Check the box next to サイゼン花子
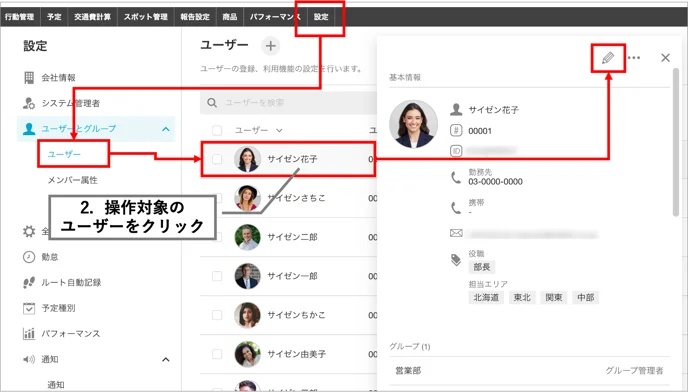 pos(217,159)
